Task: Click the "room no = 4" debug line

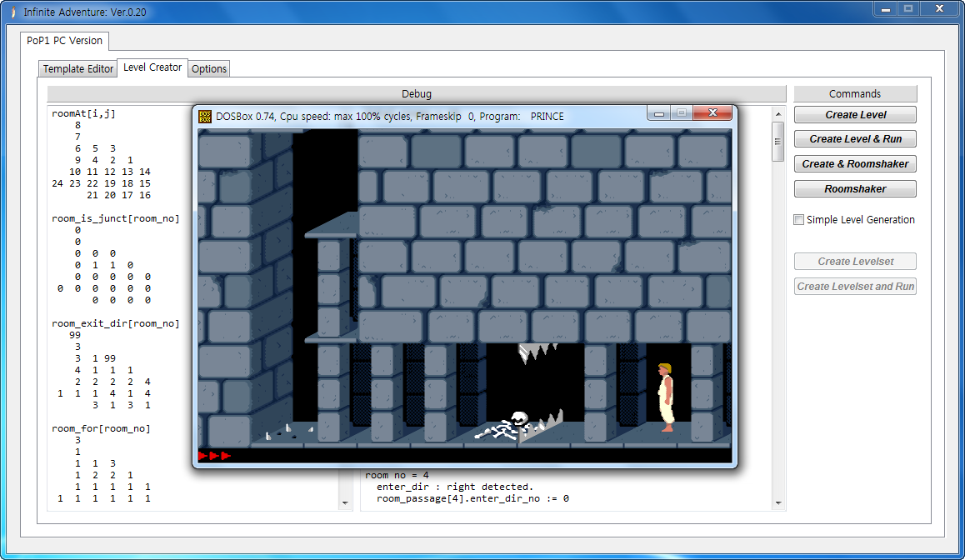Action: coord(397,475)
